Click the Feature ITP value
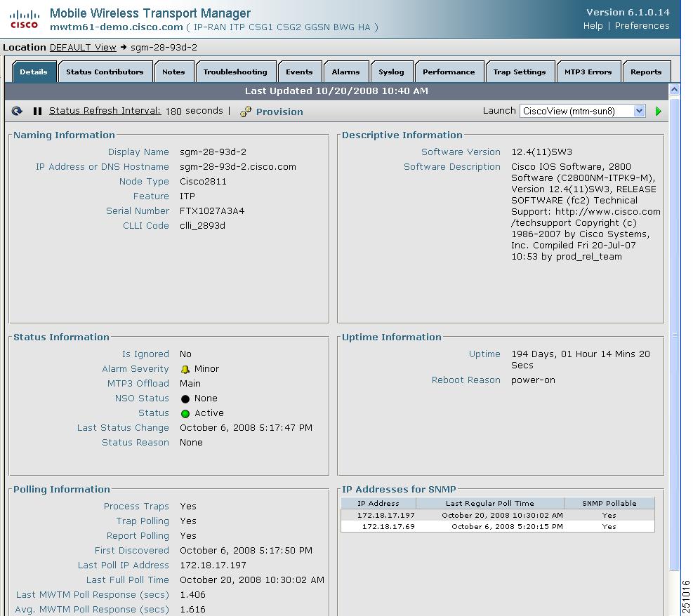Screen dimensions: 693x616 click(187, 196)
